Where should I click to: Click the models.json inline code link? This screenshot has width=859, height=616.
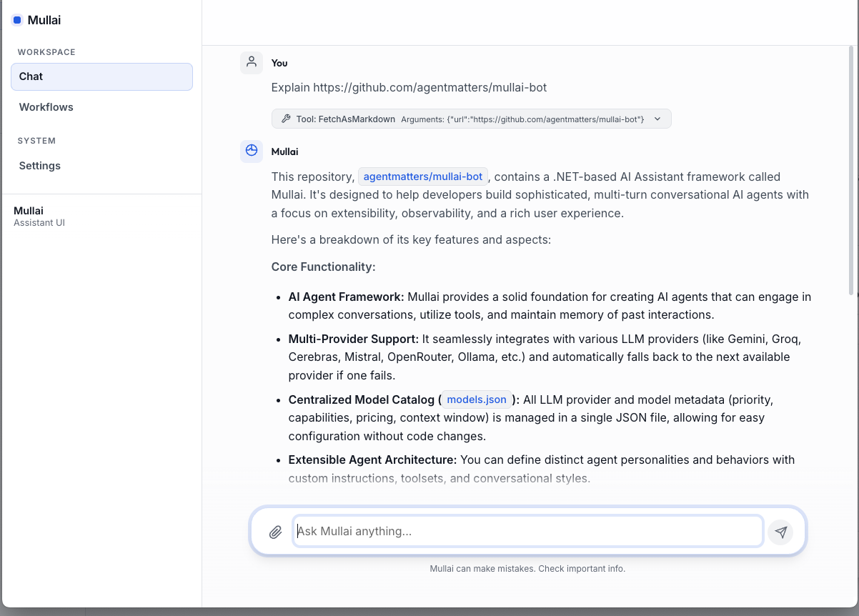pyautogui.click(x=477, y=399)
